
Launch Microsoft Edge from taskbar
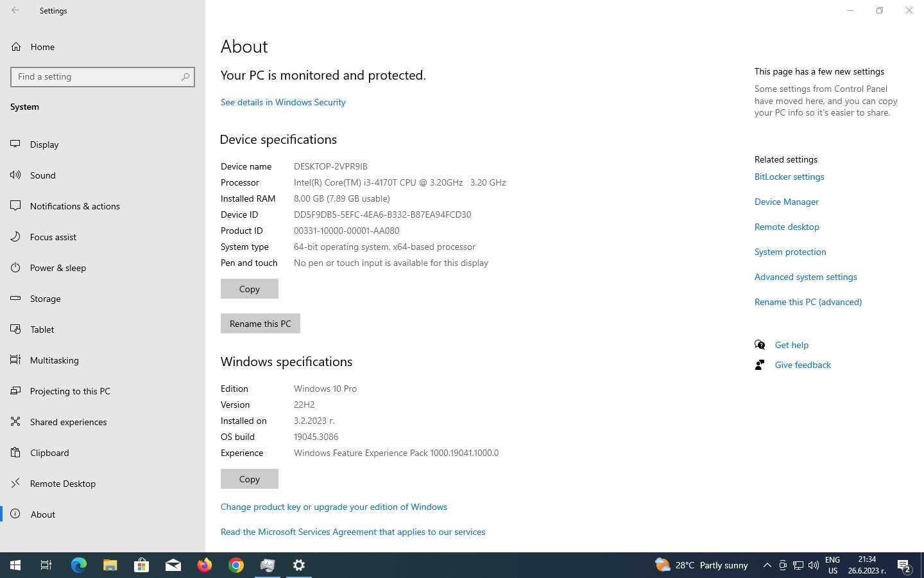click(x=78, y=565)
